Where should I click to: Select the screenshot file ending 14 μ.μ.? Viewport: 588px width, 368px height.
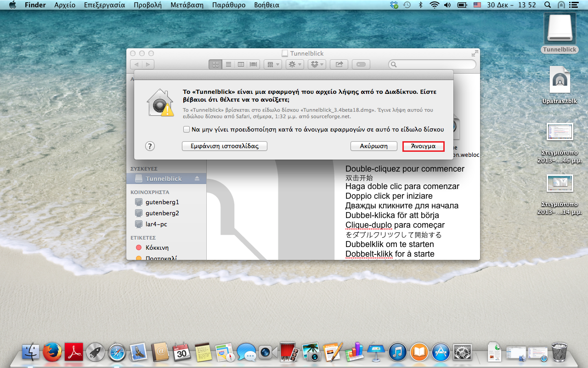point(559,195)
